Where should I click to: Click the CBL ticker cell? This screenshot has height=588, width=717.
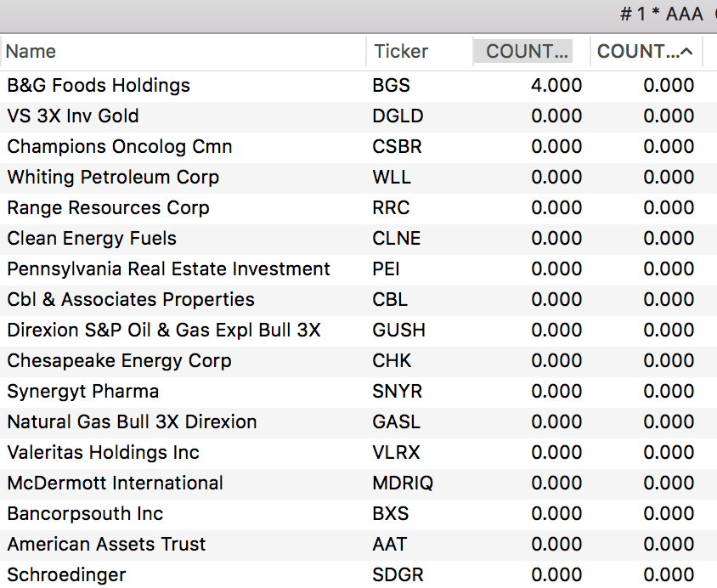[390, 300]
